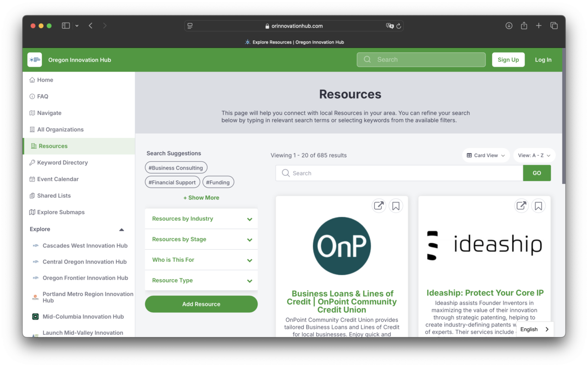Open Ideaship: Protect Your Core IP title
588x367 pixels.
pyautogui.click(x=485, y=293)
